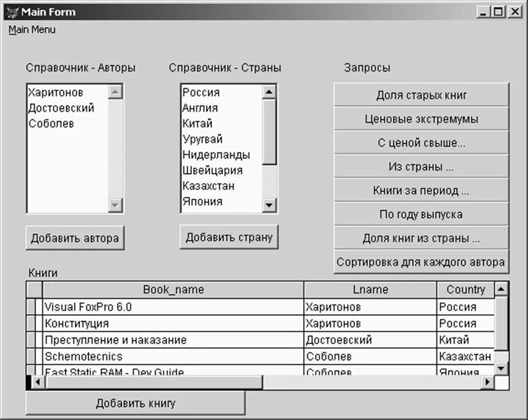This screenshot has height=420, width=528.
Task: Open the Книги за период ... query
Action: coord(421,191)
